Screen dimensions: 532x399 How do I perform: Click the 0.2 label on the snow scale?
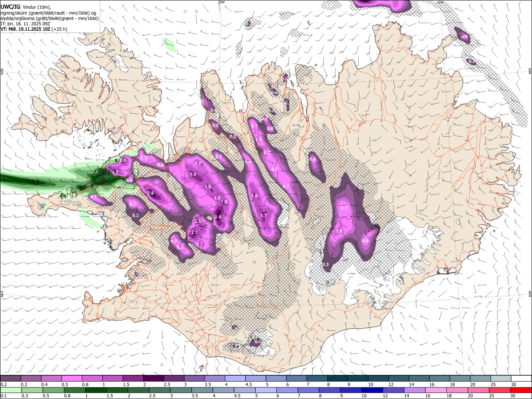click(4, 384)
